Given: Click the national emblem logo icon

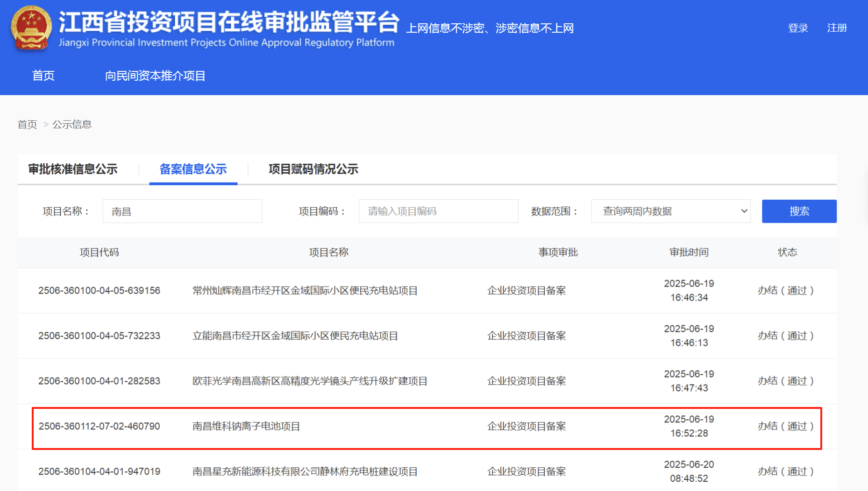Looking at the screenshot, I should point(31,28).
